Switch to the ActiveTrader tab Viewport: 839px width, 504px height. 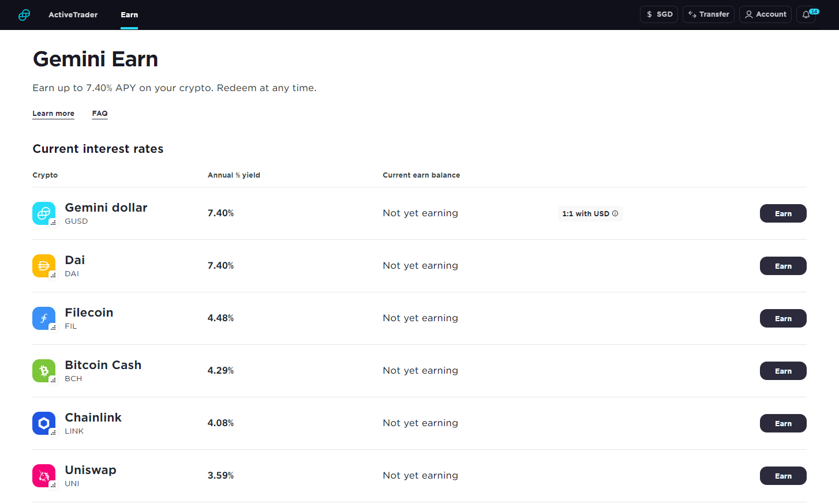(x=73, y=15)
